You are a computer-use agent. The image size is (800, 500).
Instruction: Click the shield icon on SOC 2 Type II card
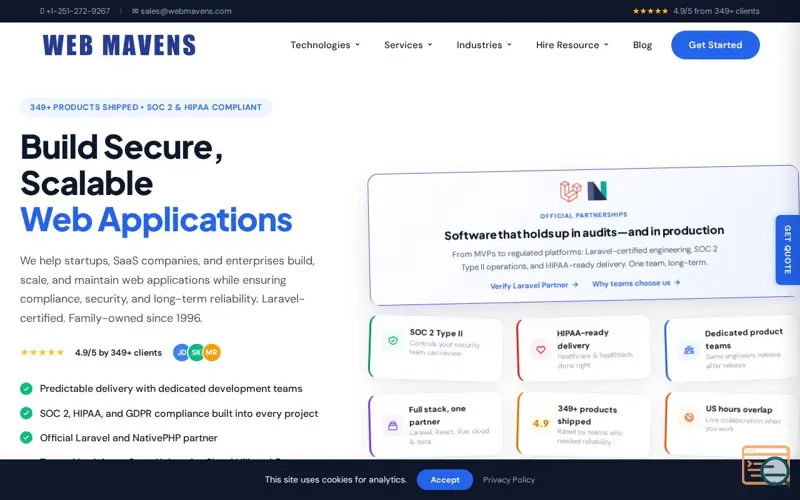click(x=393, y=341)
